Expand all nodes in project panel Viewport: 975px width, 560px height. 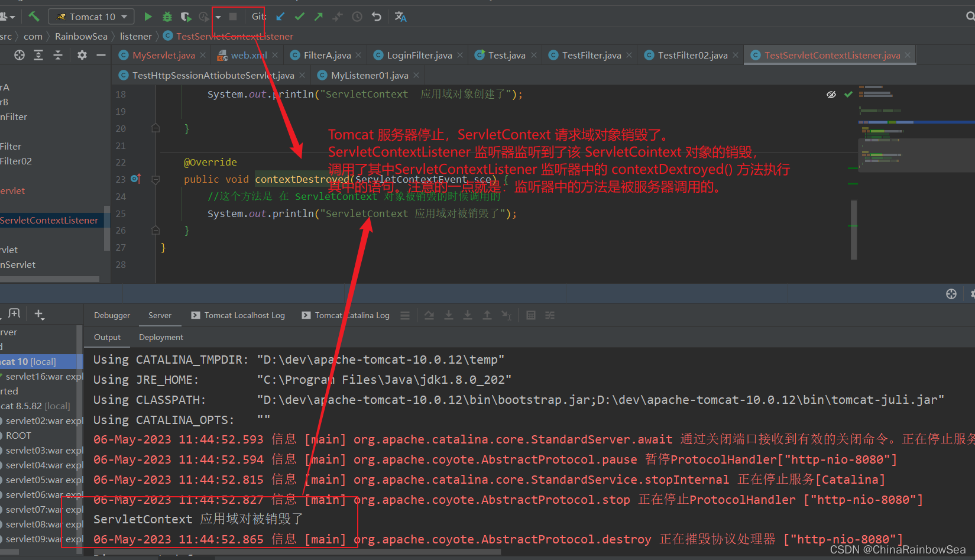coord(38,55)
